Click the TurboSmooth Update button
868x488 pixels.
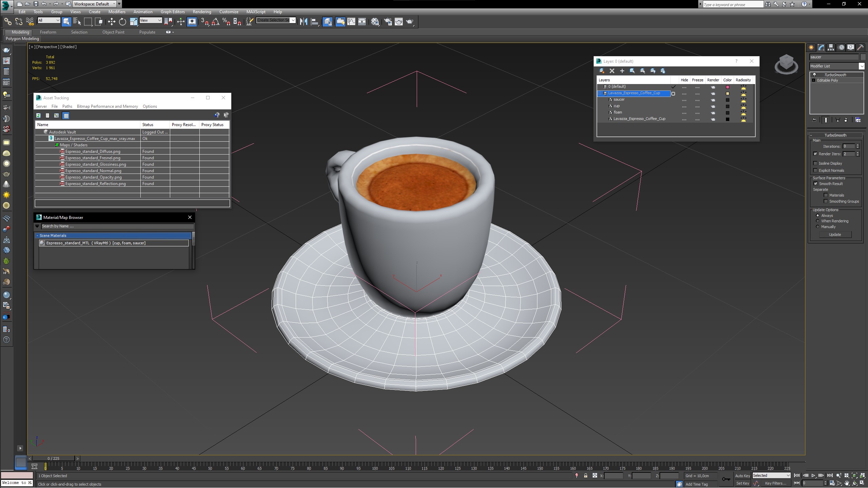(835, 235)
